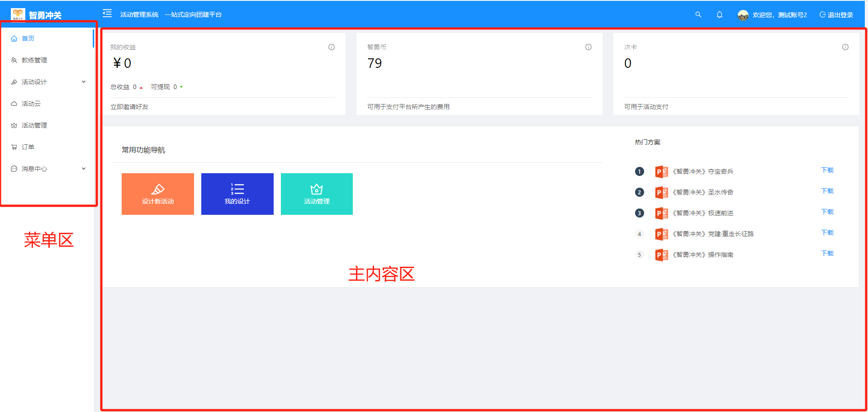Open the info icon on the 我的收益 card
868x412 pixels.
[332, 47]
